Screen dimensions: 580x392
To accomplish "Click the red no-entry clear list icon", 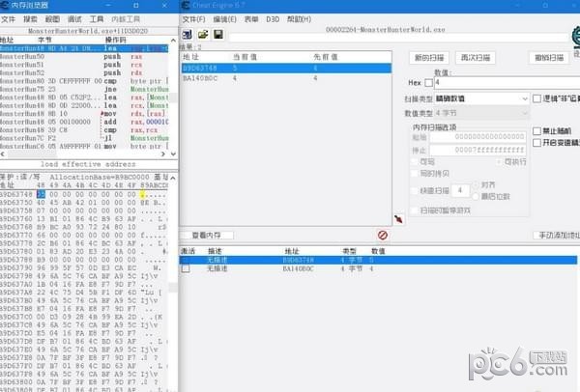I will point(383,235).
